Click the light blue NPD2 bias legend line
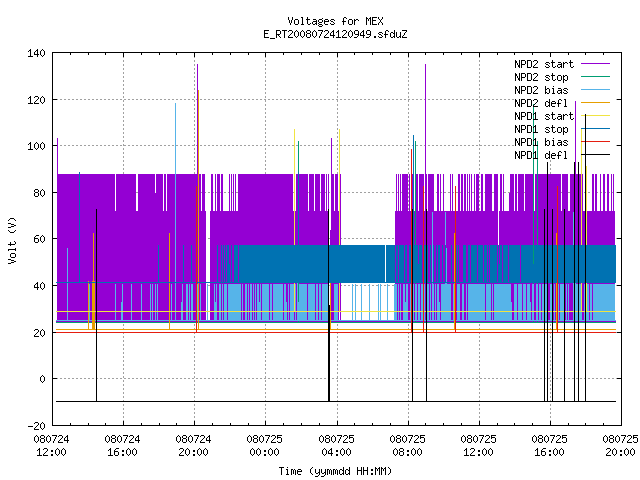 [595, 90]
